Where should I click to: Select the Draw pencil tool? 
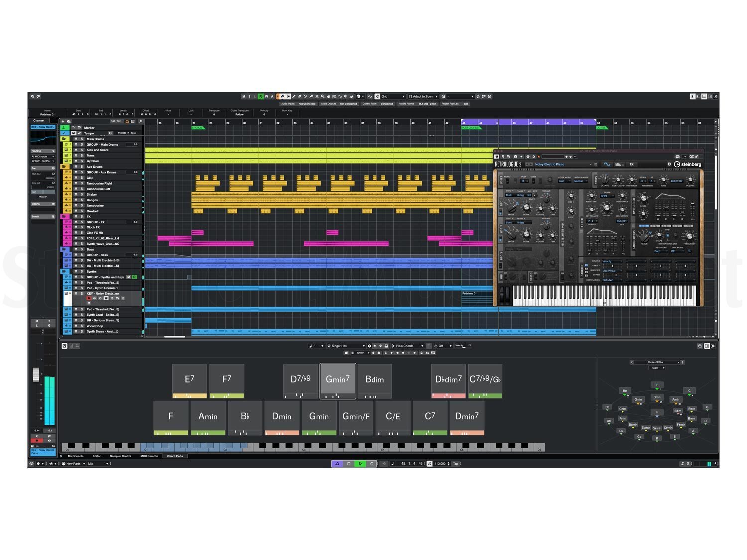coord(294,96)
